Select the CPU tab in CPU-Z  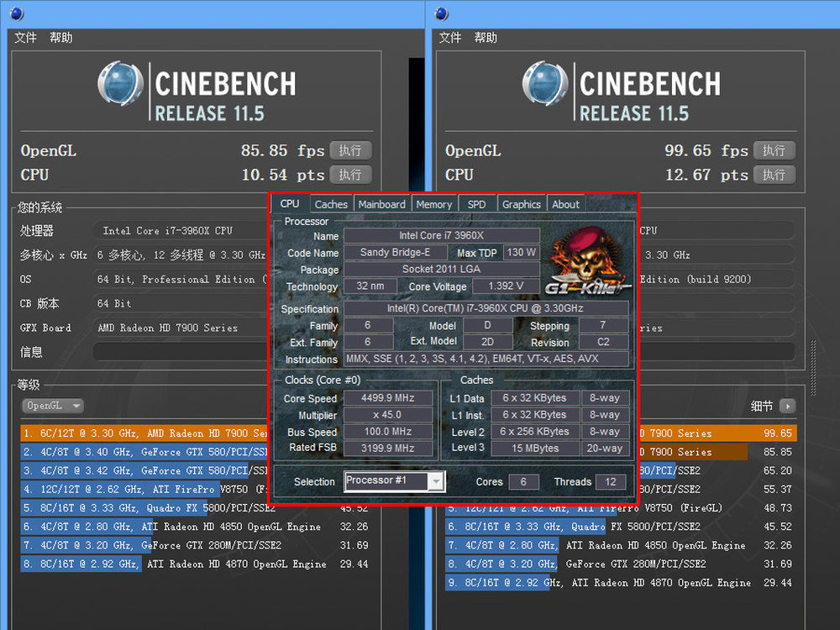pos(290,203)
